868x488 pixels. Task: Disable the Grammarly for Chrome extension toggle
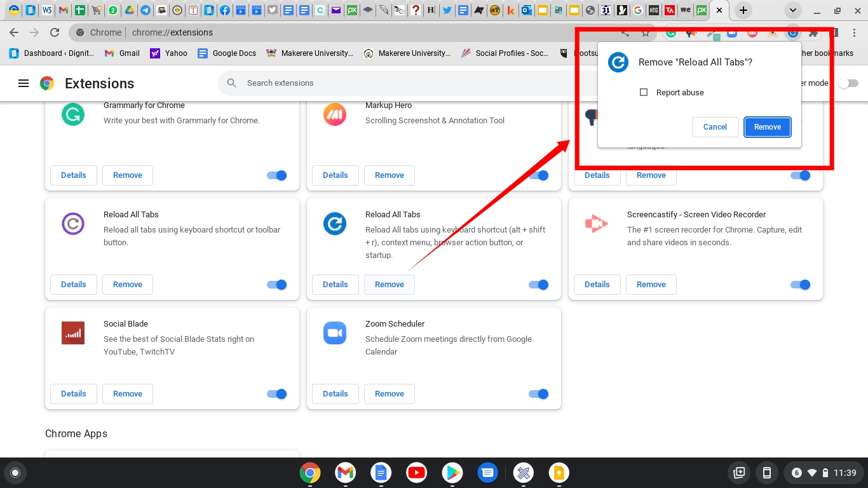pyautogui.click(x=277, y=175)
